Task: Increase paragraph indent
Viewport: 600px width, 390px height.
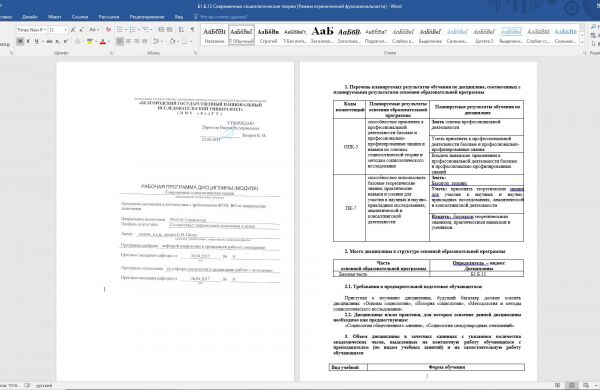Action: [x=170, y=29]
